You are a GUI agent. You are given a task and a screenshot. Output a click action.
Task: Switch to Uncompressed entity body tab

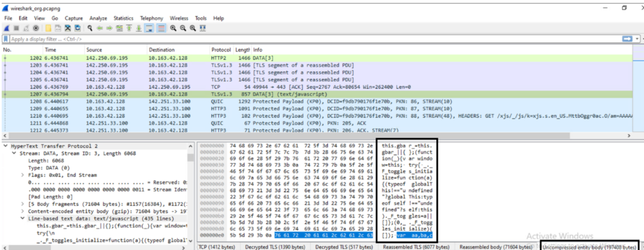pos(589,247)
